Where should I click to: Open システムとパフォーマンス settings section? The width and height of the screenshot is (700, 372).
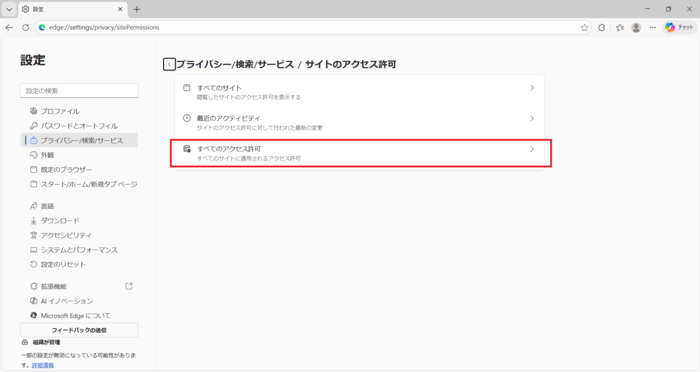(x=79, y=250)
